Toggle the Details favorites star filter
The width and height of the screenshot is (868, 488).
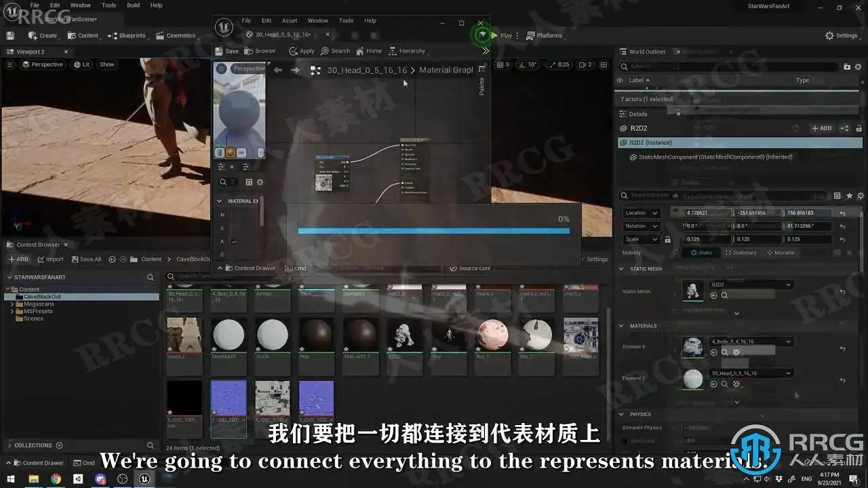[848, 196]
